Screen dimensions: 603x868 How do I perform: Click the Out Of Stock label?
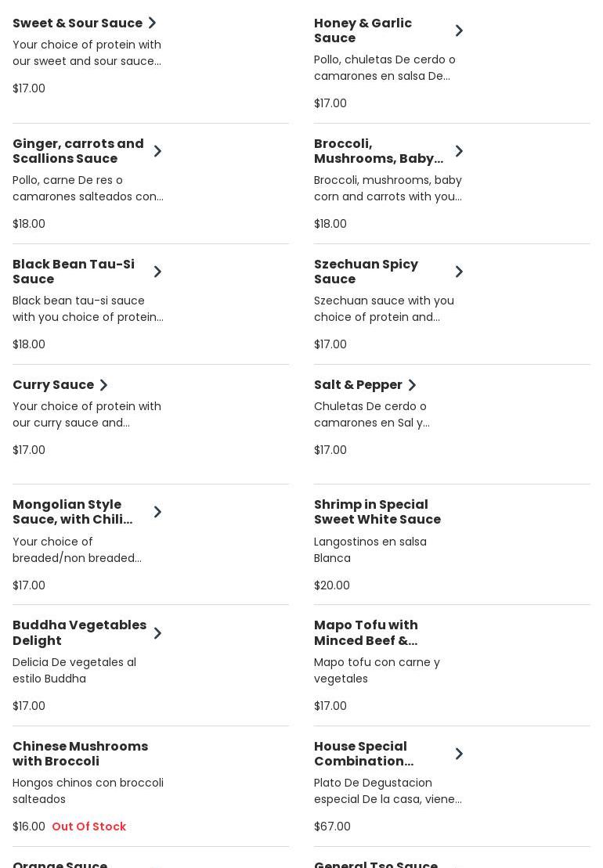[x=88, y=827]
